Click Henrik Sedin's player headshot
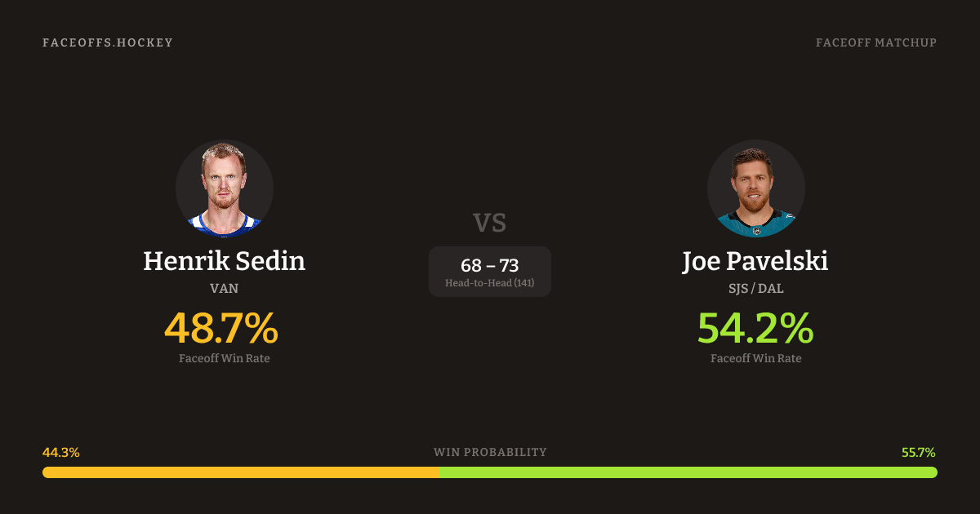Screen dimensions: 980x514 coord(225,188)
